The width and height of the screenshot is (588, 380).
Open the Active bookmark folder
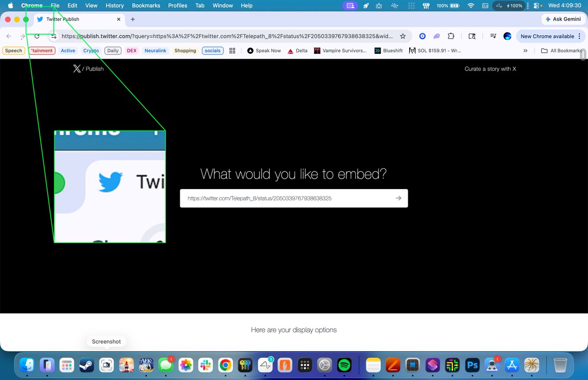point(68,50)
